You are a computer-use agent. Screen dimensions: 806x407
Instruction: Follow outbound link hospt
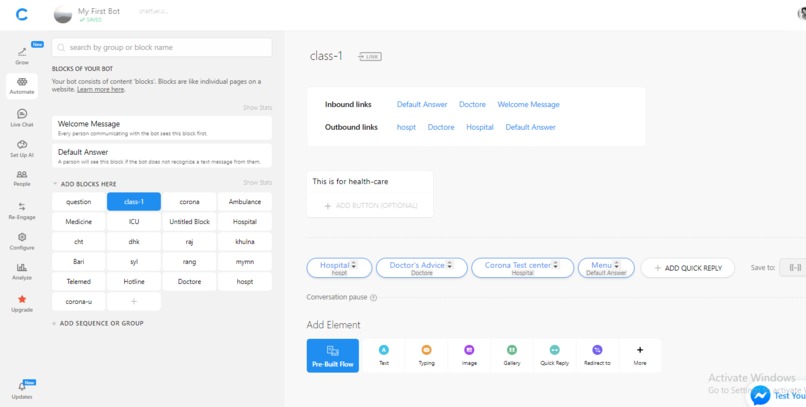pos(406,127)
